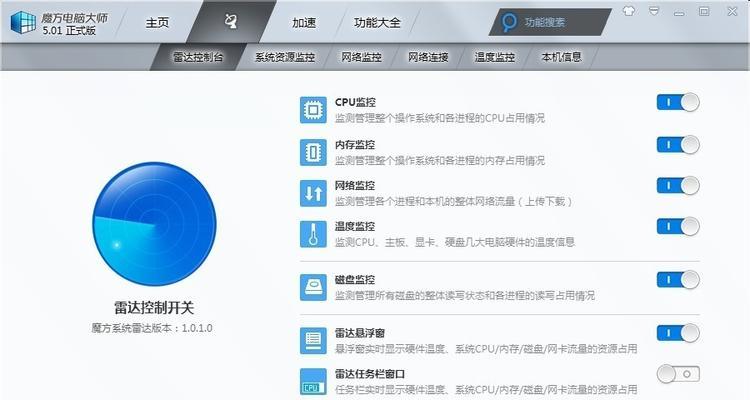The width and height of the screenshot is (750, 400).
Task: Focus the 功能搜索 search field
Action: tap(550, 22)
